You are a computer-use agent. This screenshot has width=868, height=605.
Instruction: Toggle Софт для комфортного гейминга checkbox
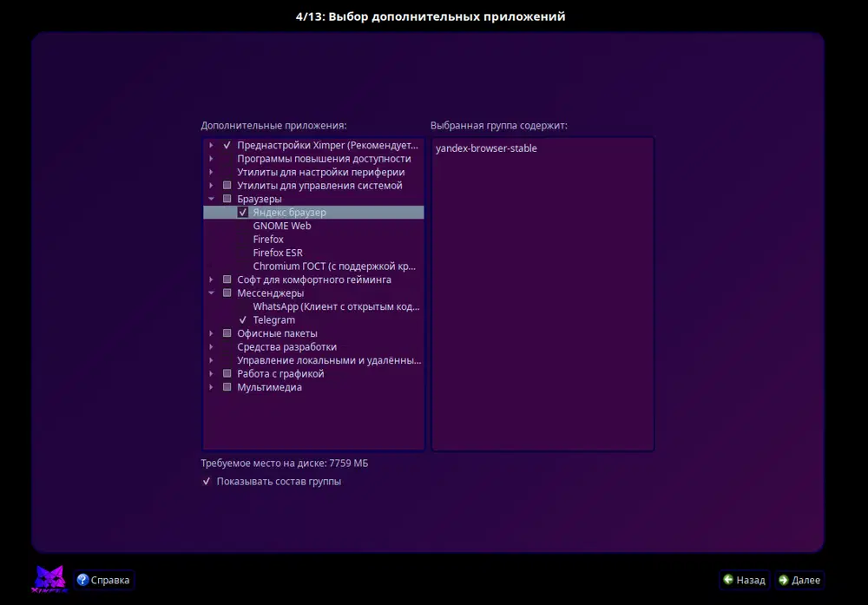227,279
